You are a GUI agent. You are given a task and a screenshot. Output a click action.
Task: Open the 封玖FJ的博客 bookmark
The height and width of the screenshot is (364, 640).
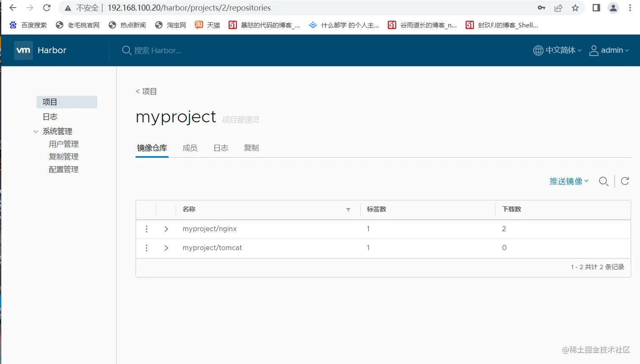[x=502, y=25]
